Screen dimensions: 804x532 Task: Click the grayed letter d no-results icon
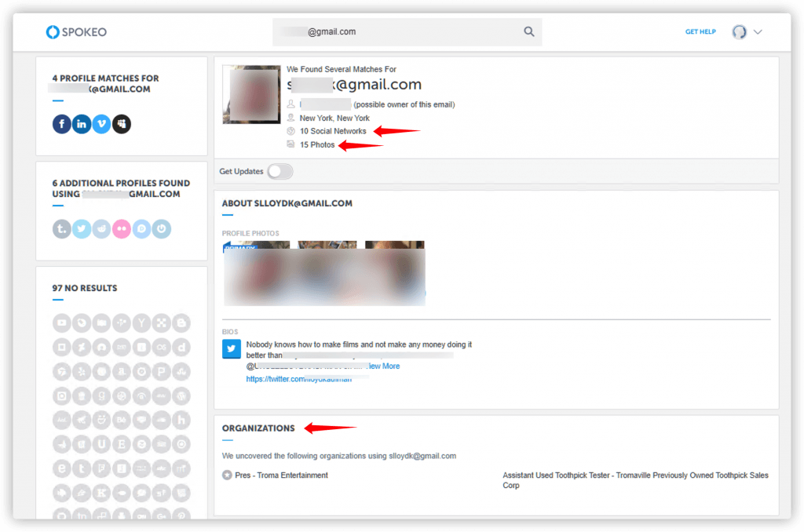(x=181, y=347)
